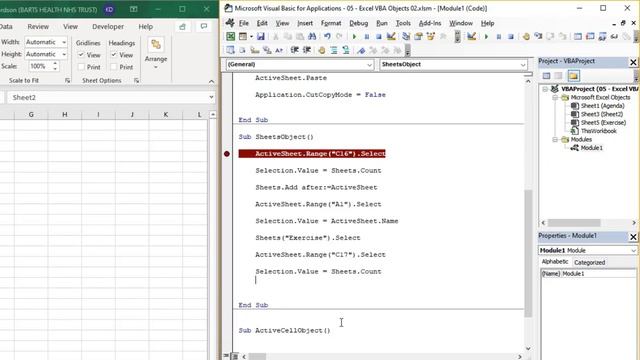Screen dimensions: 640x360
Task: Collapse the VBAProject tree node
Action: [x=545, y=89]
